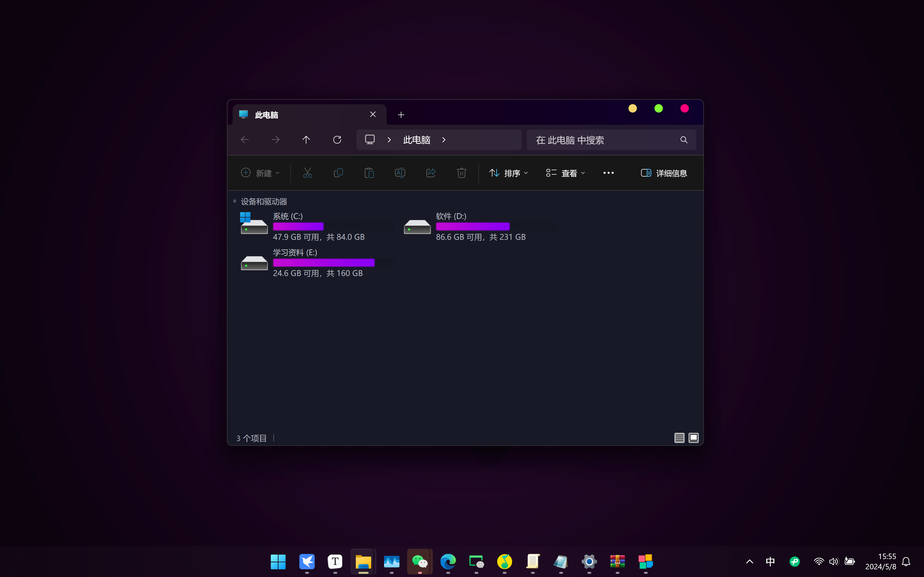Viewport: 924px width, 577px height.
Task: Click the Refresh icon in navigation bar
Action: pyautogui.click(x=337, y=140)
